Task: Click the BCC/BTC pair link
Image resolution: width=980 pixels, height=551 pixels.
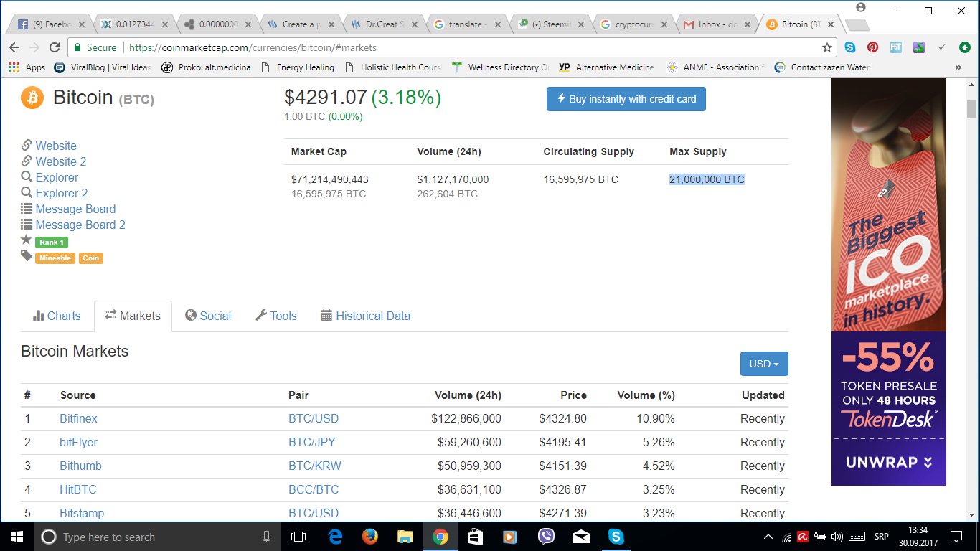Action: click(x=314, y=489)
